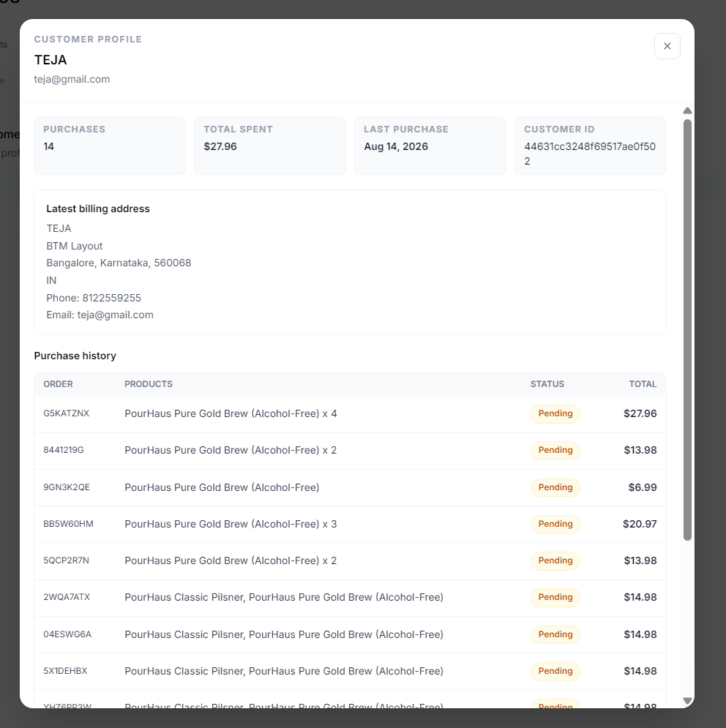
Task: Click the Total column header
Action: 643,384
